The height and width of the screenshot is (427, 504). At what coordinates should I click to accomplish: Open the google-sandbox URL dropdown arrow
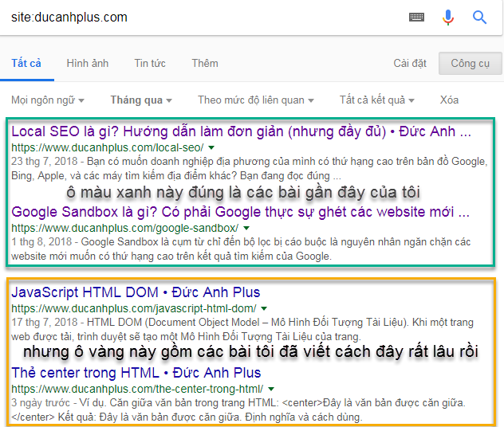pos(246,229)
